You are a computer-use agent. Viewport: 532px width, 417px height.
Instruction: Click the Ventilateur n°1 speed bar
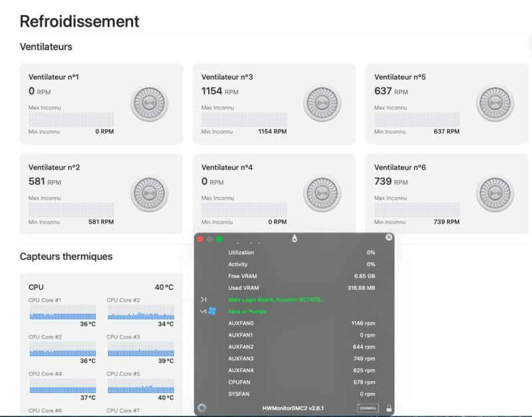71,120
